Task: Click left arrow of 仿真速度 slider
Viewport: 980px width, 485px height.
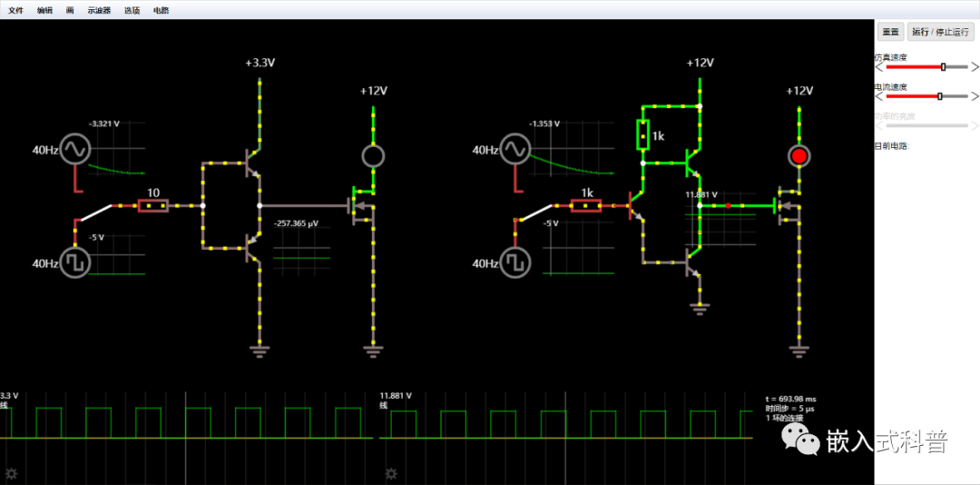Action: pos(879,66)
